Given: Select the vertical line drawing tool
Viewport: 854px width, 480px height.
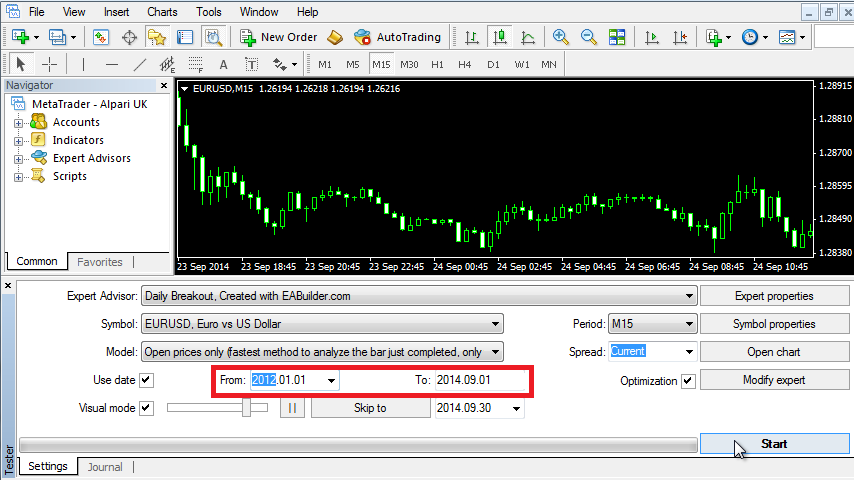Looking at the screenshot, I should (x=83, y=64).
